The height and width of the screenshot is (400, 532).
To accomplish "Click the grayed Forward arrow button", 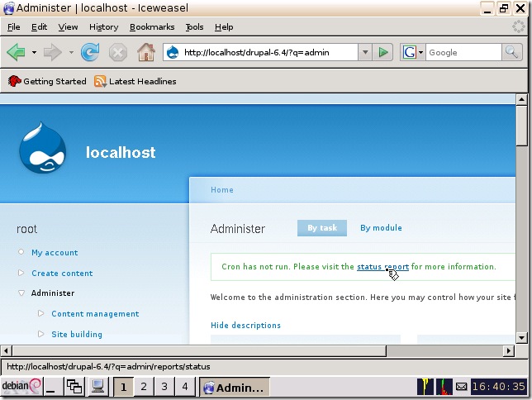I will 53,53.
